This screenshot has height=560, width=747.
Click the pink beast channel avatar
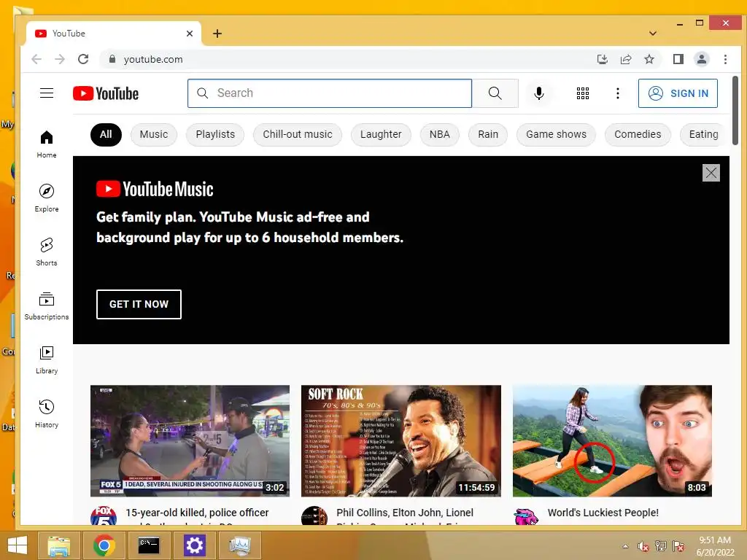point(526,516)
